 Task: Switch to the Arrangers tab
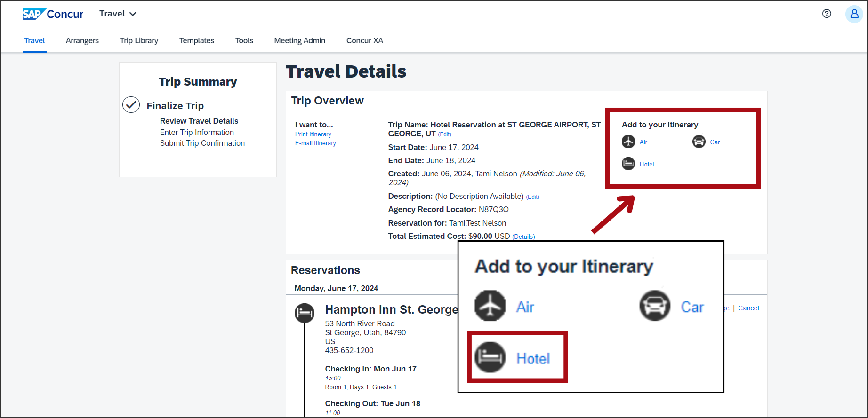[82, 40]
